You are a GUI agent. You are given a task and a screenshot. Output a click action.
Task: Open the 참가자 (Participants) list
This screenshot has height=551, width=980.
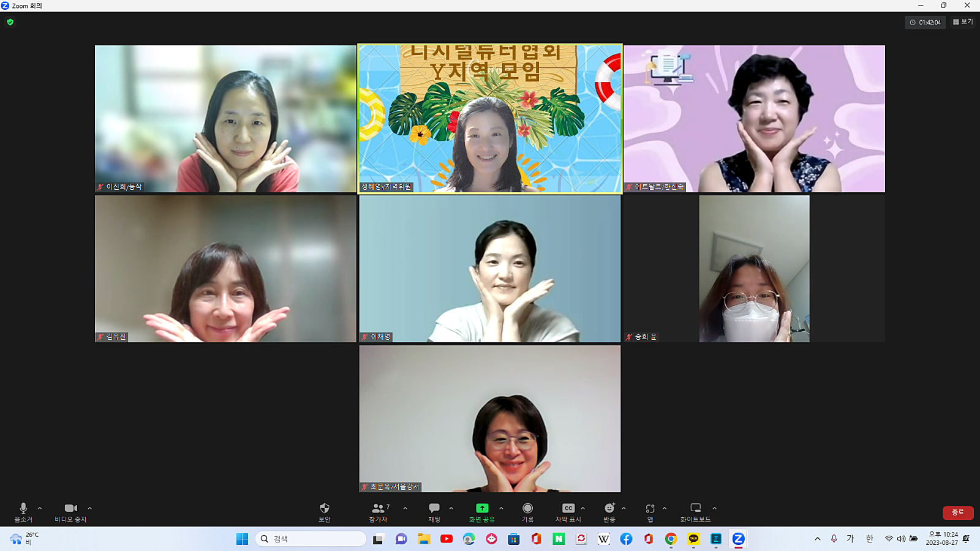coord(379,509)
